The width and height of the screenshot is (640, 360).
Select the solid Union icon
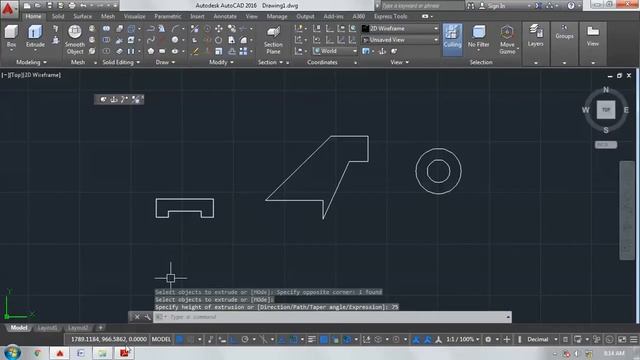pyautogui.click(x=106, y=29)
